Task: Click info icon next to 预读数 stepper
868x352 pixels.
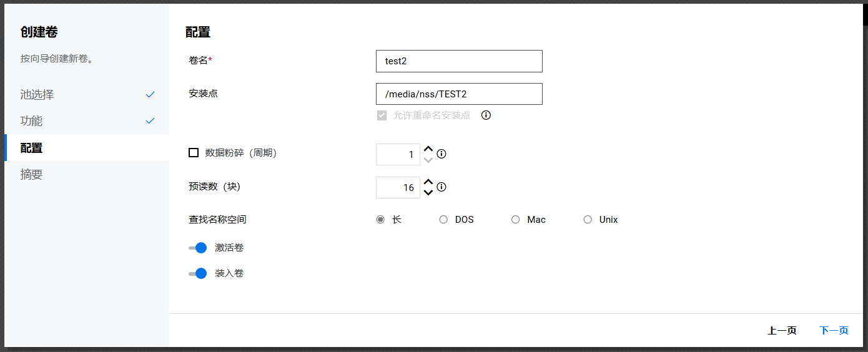Action: point(441,187)
